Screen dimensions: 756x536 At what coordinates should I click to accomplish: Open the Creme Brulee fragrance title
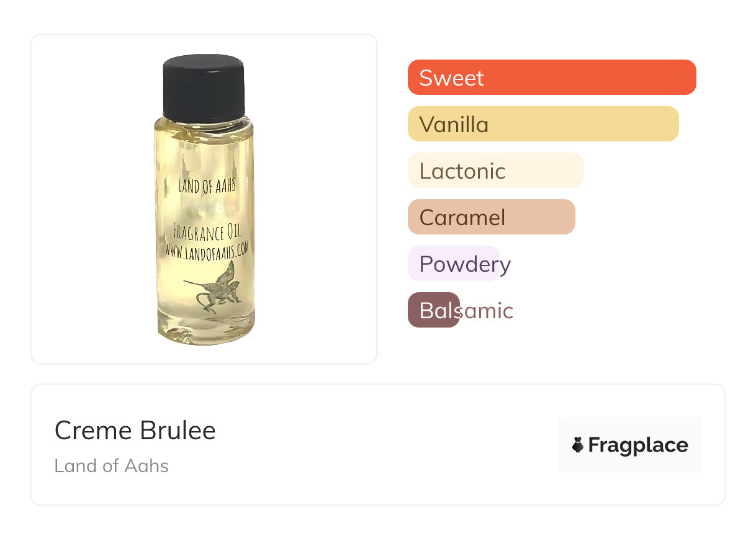[135, 431]
